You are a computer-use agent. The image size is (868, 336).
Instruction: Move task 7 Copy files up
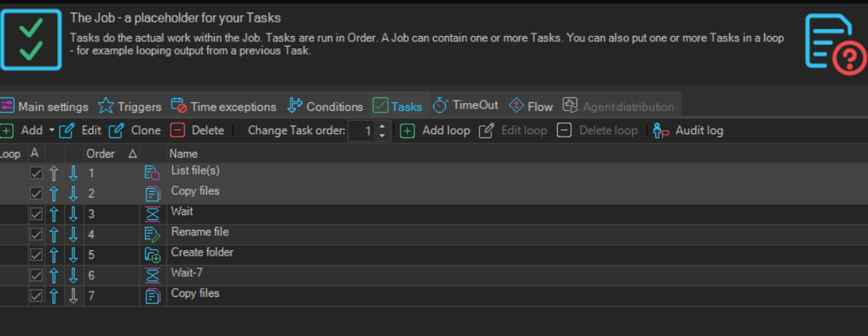[54, 296]
